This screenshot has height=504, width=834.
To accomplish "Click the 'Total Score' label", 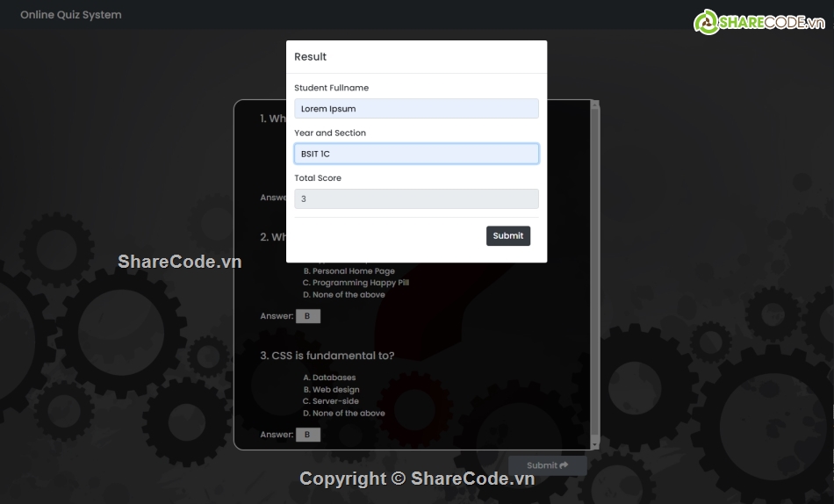I will click(x=318, y=178).
